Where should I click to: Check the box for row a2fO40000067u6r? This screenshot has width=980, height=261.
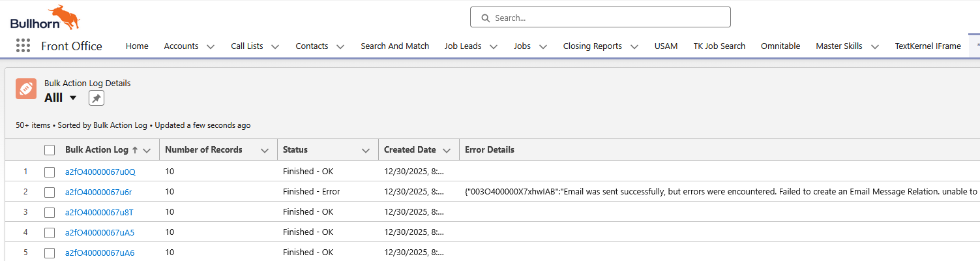[50, 192]
